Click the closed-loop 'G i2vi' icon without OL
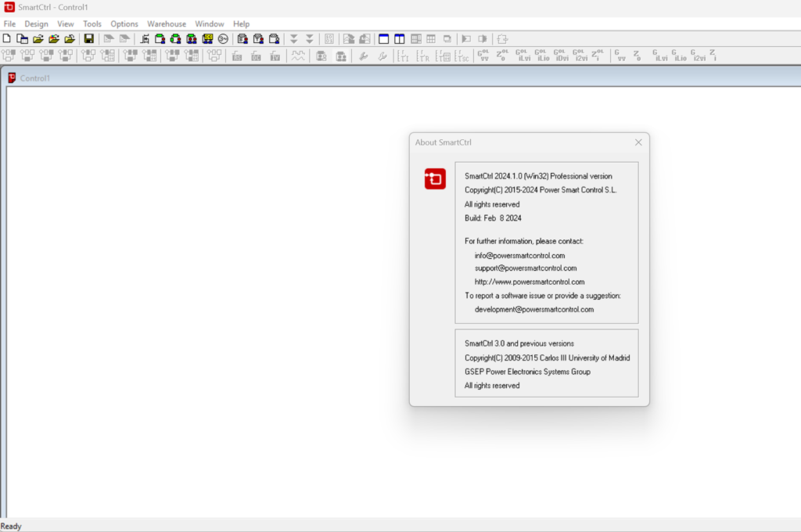801x532 pixels. click(x=698, y=56)
